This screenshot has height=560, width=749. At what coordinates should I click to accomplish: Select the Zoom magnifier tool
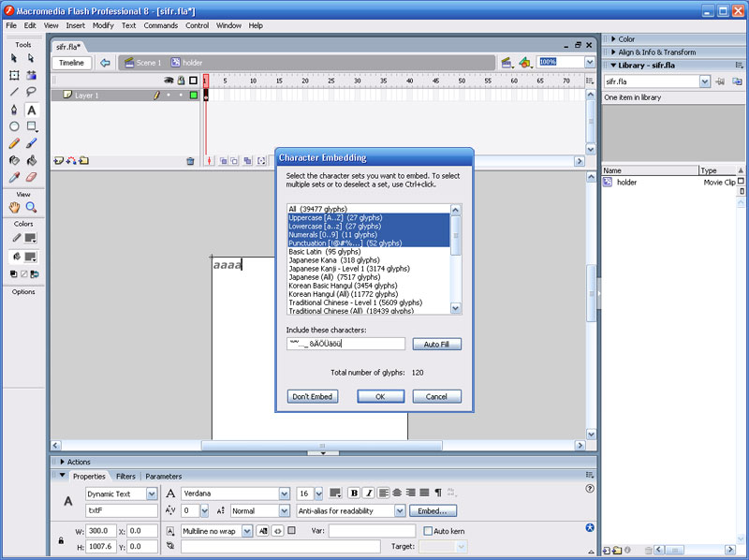(31, 207)
